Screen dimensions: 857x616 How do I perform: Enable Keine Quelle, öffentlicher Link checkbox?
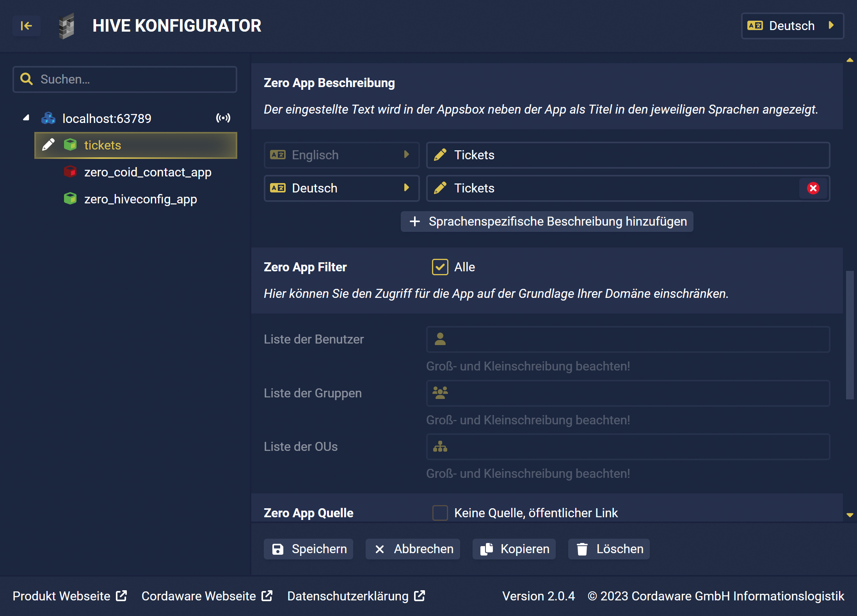point(440,513)
